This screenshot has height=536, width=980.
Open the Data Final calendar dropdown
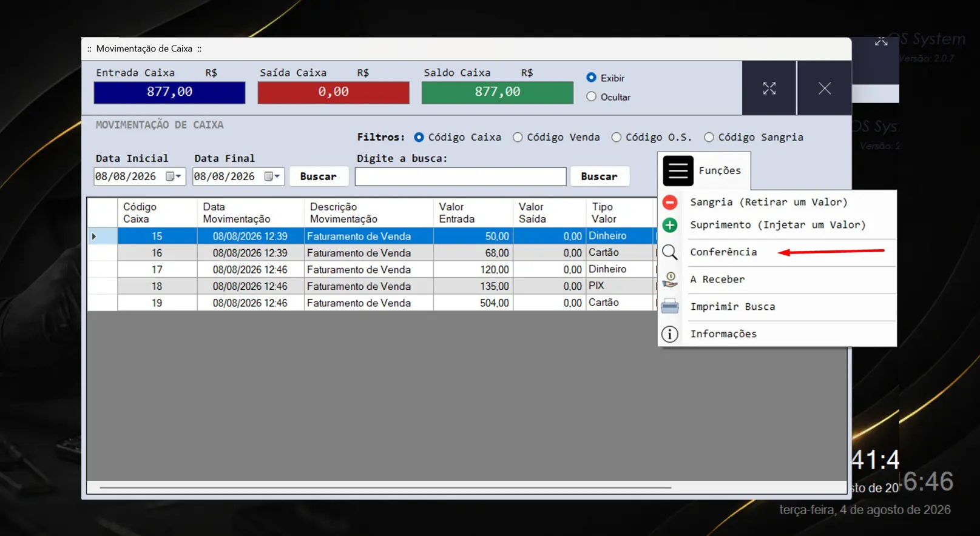pyautogui.click(x=272, y=176)
